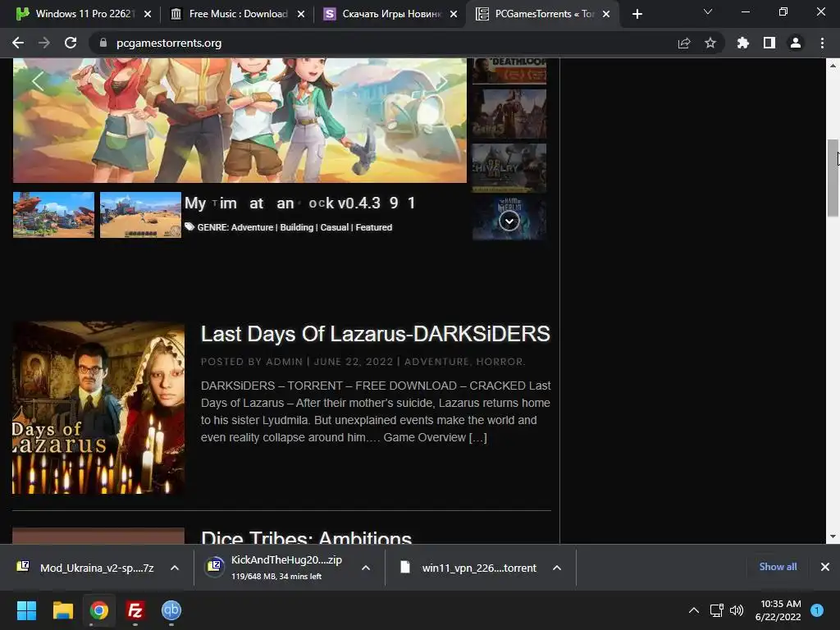Select the Chivalry sidebar thumbnail

[509, 167]
